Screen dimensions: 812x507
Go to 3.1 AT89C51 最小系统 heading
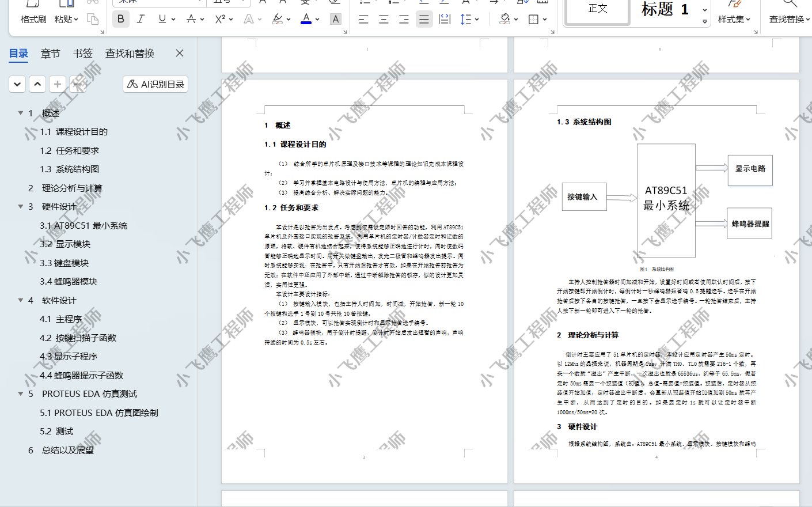pyautogui.click(x=84, y=225)
